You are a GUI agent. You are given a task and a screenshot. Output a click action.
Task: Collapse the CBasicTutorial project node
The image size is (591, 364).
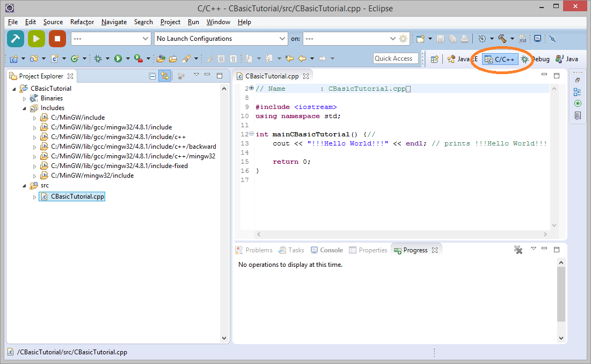pyautogui.click(x=14, y=89)
